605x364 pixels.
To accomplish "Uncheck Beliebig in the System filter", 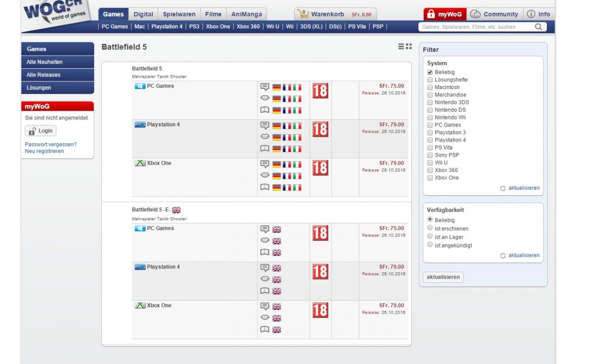I will 430,72.
